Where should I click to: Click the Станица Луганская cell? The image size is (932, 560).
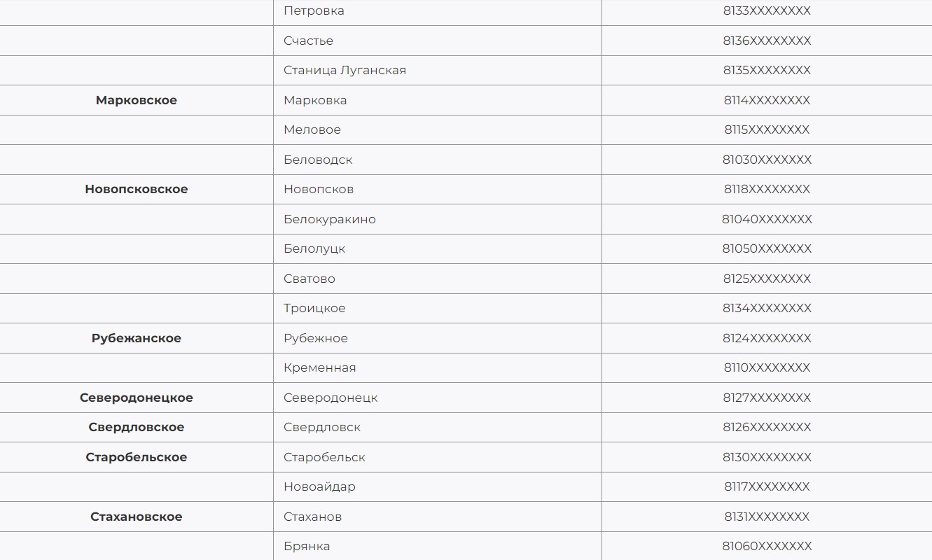click(x=437, y=70)
